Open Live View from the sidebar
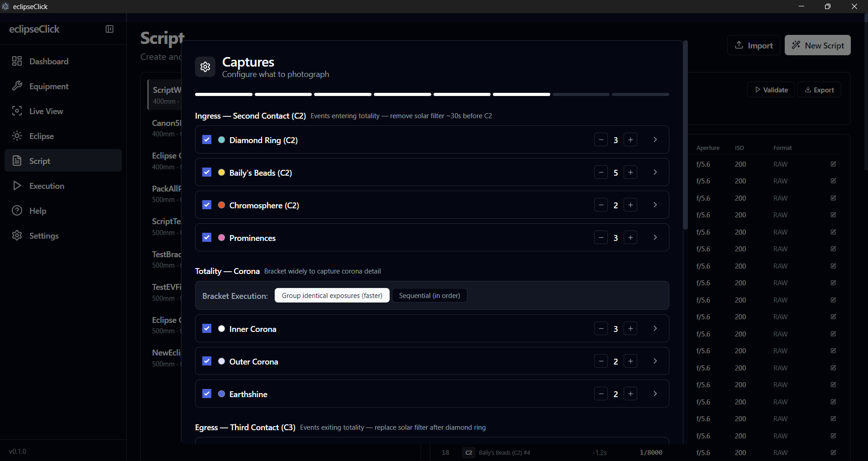This screenshot has height=461, width=868. click(17, 111)
